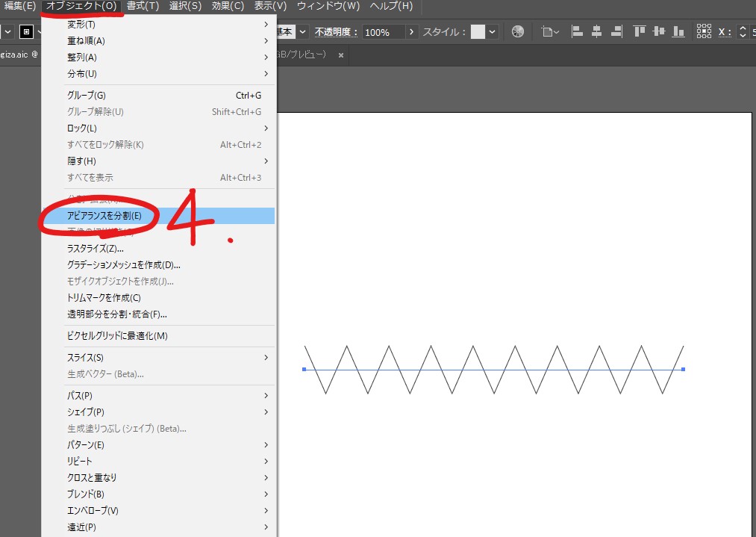This screenshot has width=756, height=537.
Task: Open the fill color dropdown arrow
Action: 7,32
